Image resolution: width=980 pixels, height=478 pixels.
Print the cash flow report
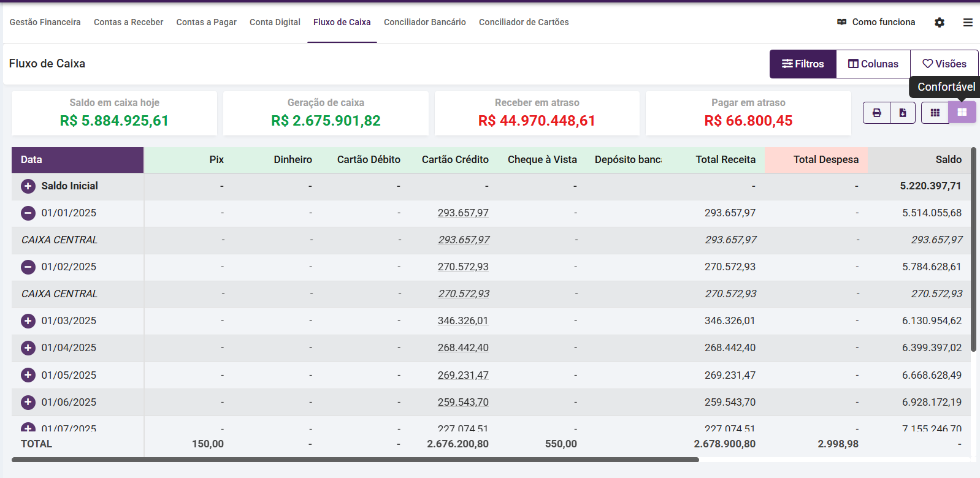point(876,113)
